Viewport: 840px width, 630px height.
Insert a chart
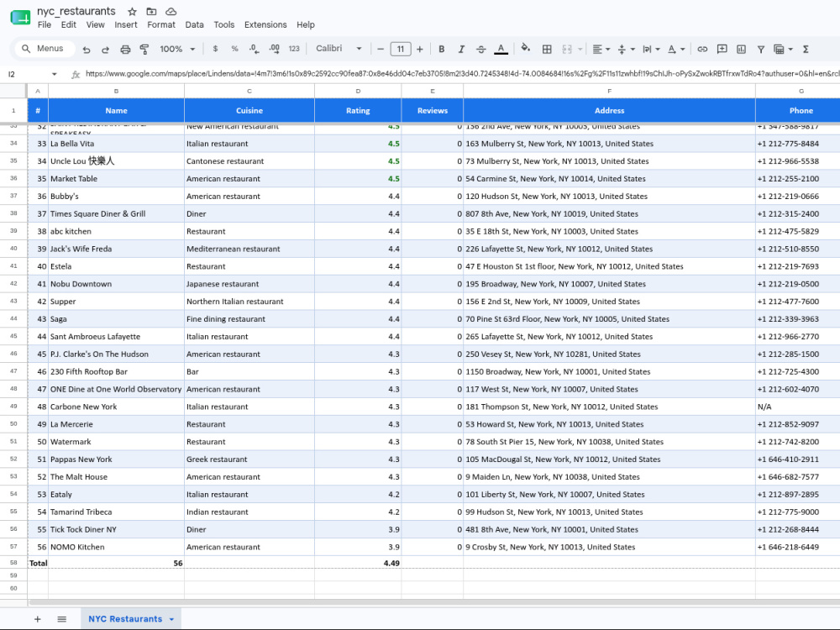pyautogui.click(x=741, y=49)
